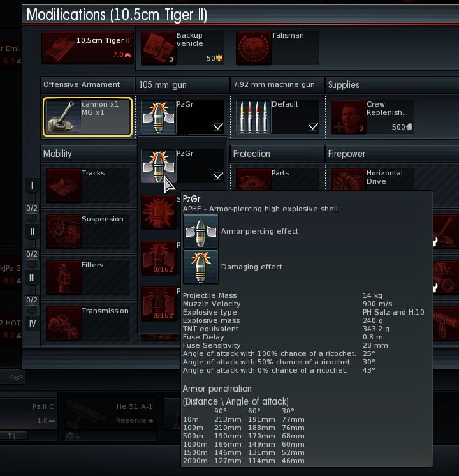Image resolution: width=459 pixels, height=476 pixels.
Task: Toggle the Default machine gun belt checkmark
Action: pyautogui.click(x=313, y=127)
